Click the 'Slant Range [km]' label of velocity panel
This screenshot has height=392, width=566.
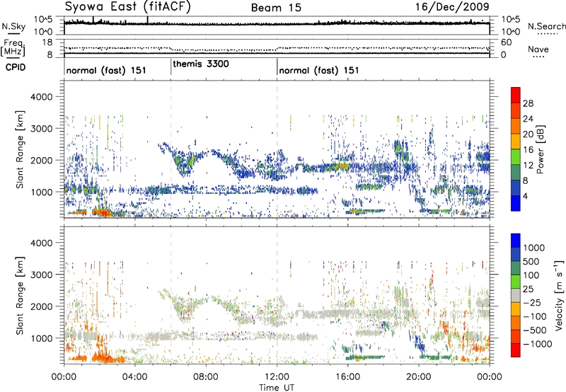20,296
